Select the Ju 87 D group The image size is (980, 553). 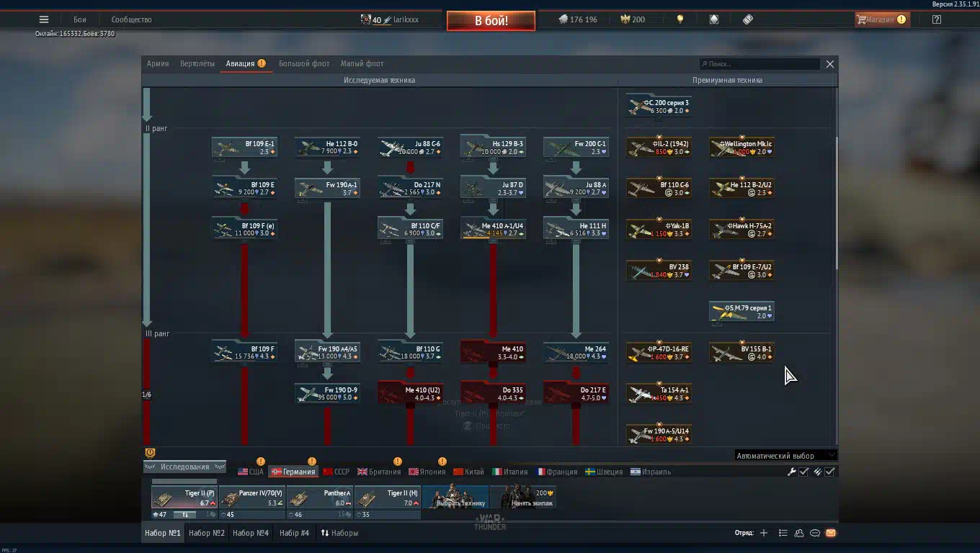pyautogui.click(x=493, y=189)
